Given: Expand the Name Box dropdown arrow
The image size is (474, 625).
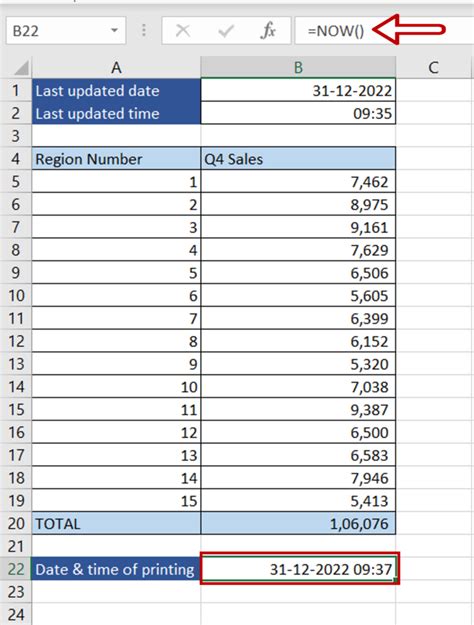Looking at the screenshot, I should click(114, 30).
